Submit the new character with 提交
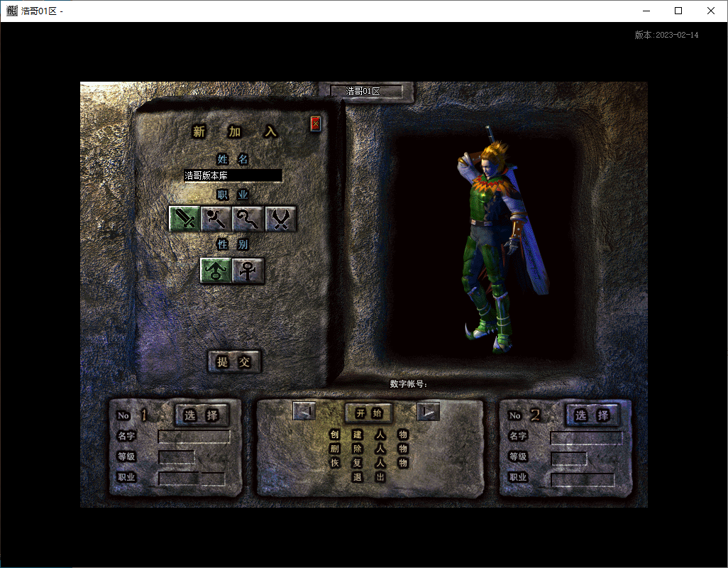 coord(233,362)
